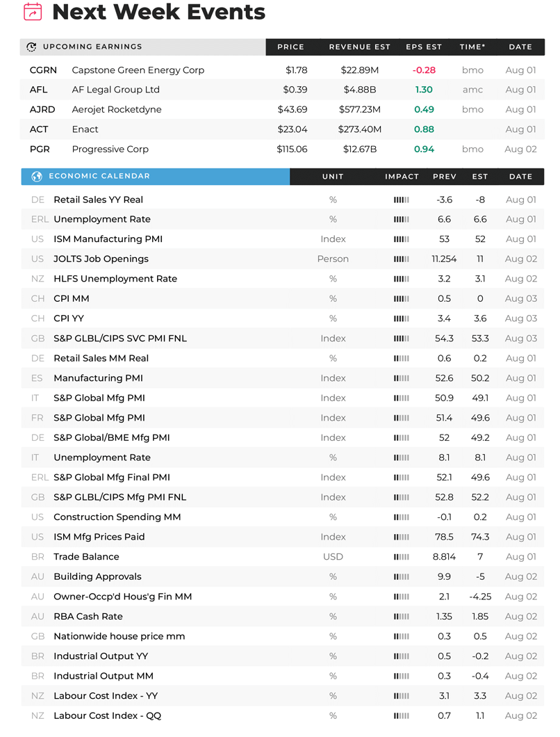This screenshot has height=737, width=560.
Task: Click the EPS EST column header
Action: click(424, 47)
